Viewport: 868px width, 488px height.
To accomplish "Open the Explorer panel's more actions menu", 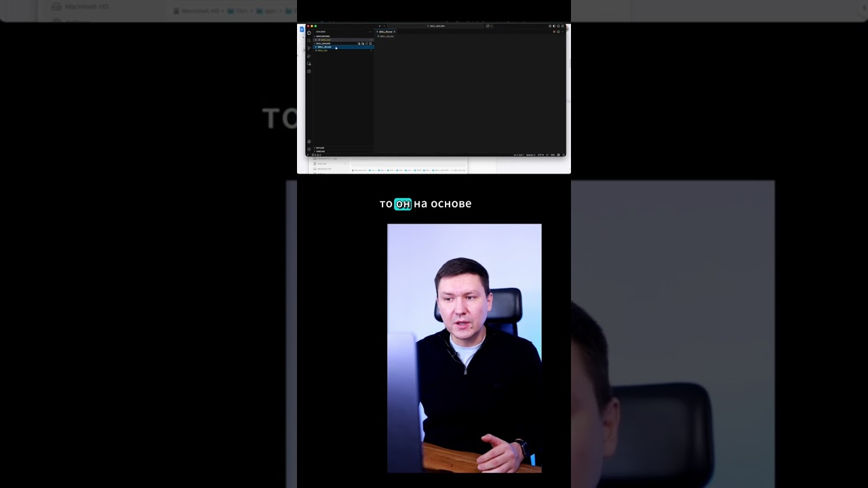I will tap(370, 32).
